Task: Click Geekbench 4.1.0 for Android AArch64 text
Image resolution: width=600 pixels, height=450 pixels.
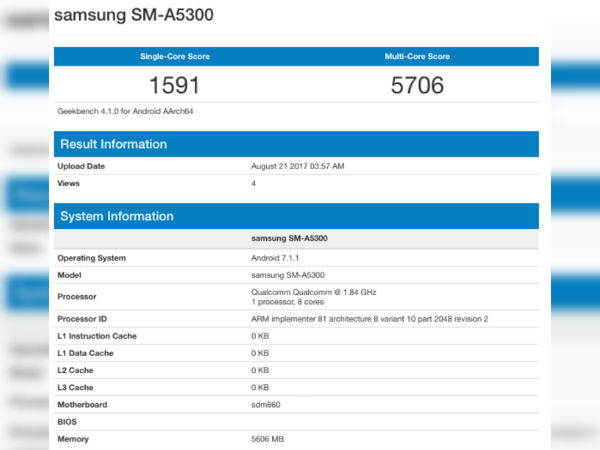Action: (x=125, y=111)
